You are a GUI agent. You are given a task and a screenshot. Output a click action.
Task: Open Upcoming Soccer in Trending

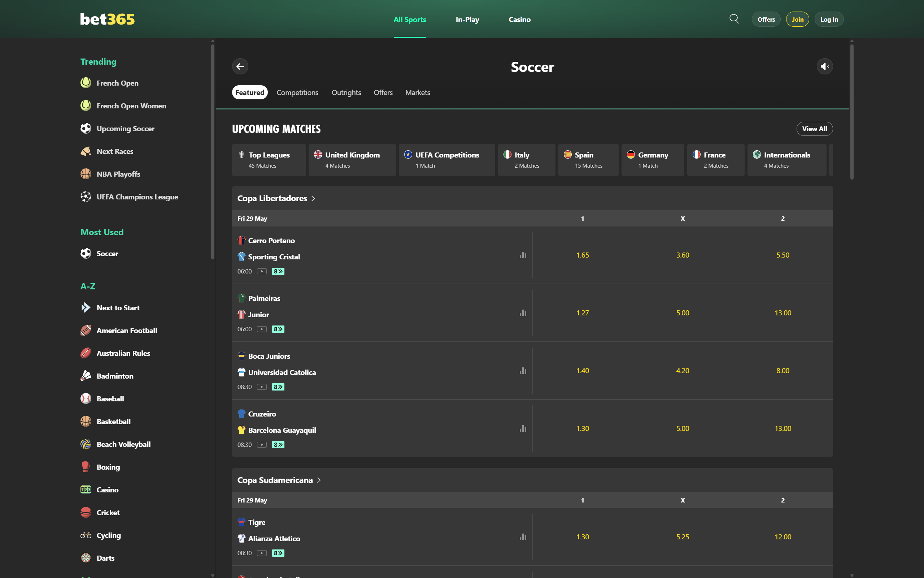tap(118, 129)
